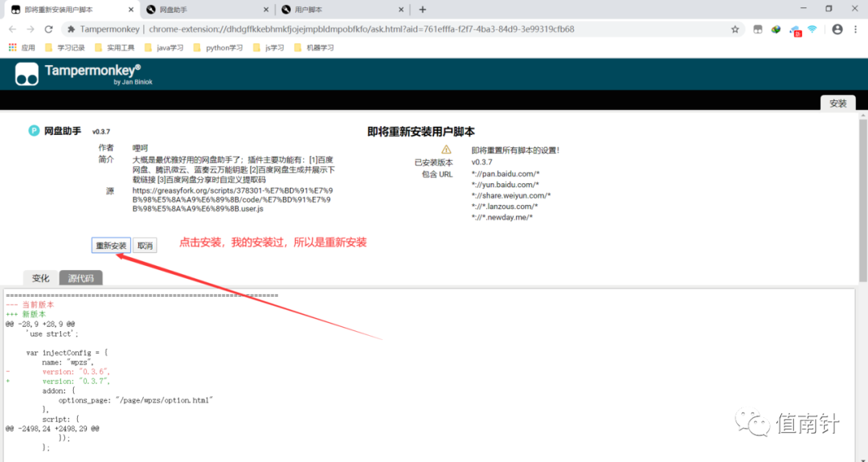This screenshot has height=462, width=868.
Task: Select the 安装 tab at top right
Action: [838, 104]
